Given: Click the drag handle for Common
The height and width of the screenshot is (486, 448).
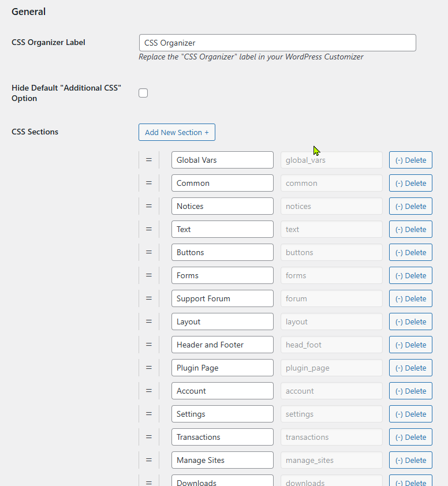Looking at the screenshot, I should point(149,183).
